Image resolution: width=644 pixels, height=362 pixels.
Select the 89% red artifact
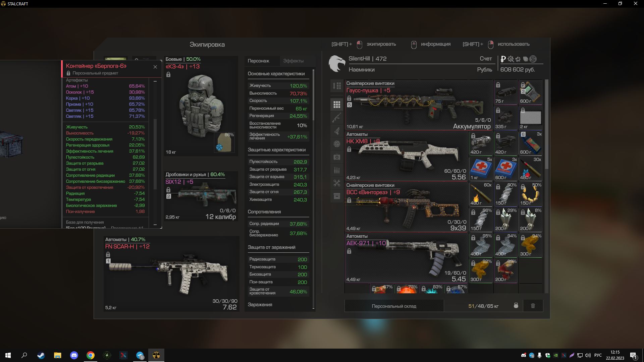point(506,270)
